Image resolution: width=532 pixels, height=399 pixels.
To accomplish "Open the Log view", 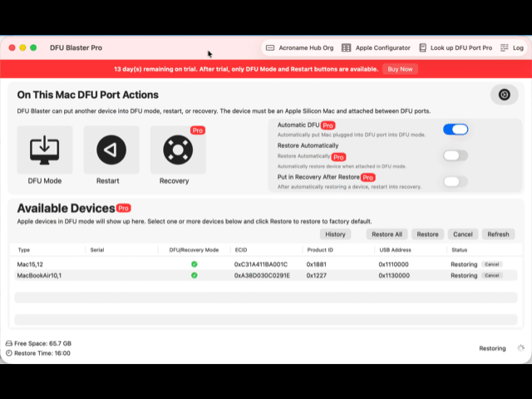I will coord(512,48).
